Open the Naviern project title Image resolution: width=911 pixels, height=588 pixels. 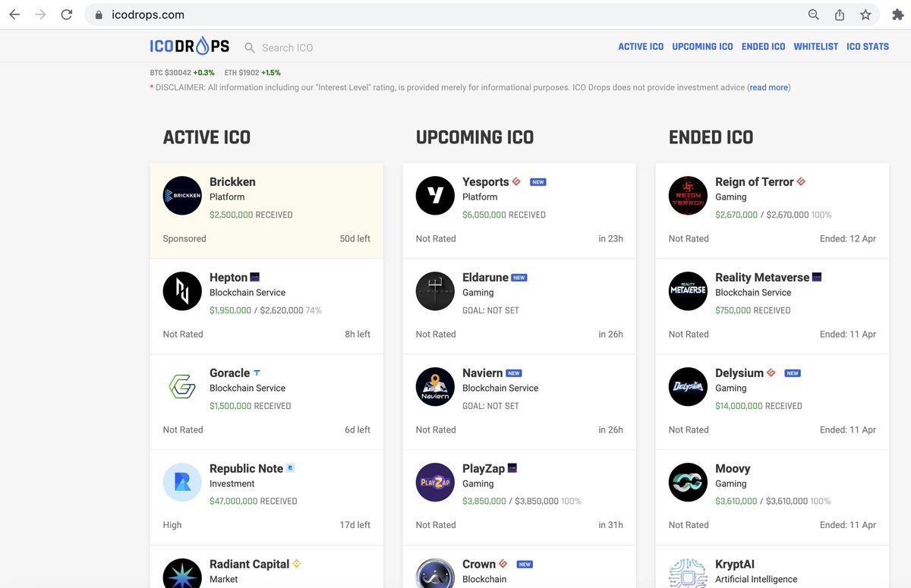pos(482,373)
